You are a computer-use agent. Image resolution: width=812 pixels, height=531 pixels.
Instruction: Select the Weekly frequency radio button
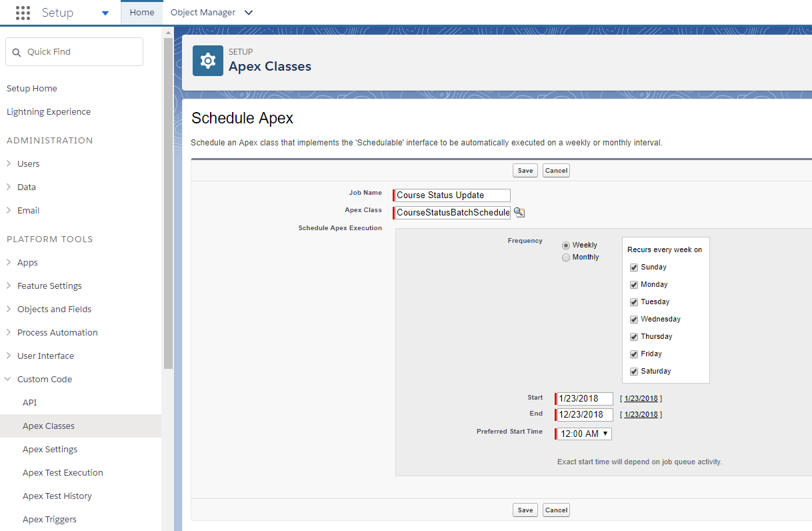pyautogui.click(x=566, y=245)
